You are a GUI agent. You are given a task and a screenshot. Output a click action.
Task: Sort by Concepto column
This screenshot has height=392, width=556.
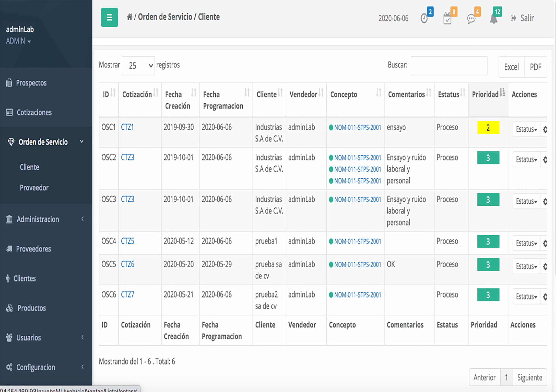[356, 100]
